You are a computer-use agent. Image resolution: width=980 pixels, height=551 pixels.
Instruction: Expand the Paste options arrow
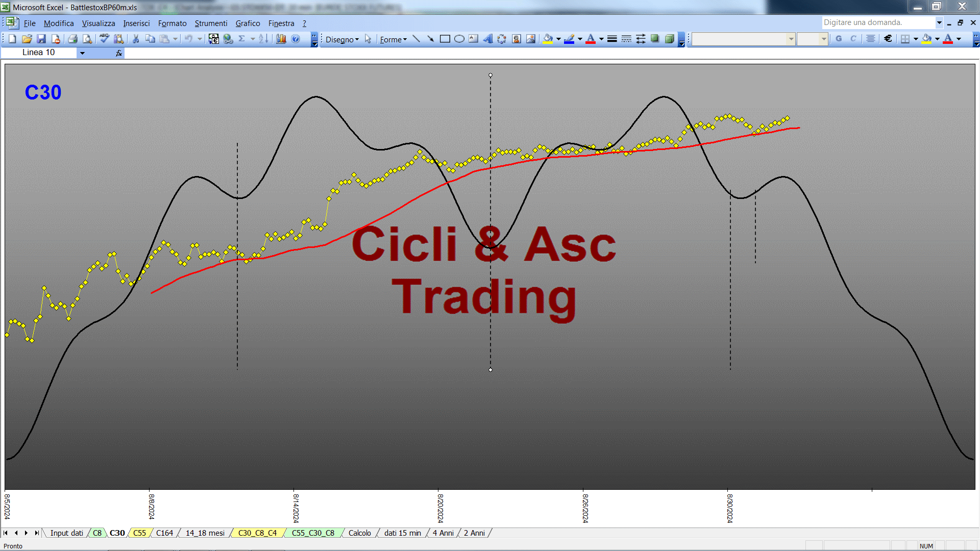point(175,39)
